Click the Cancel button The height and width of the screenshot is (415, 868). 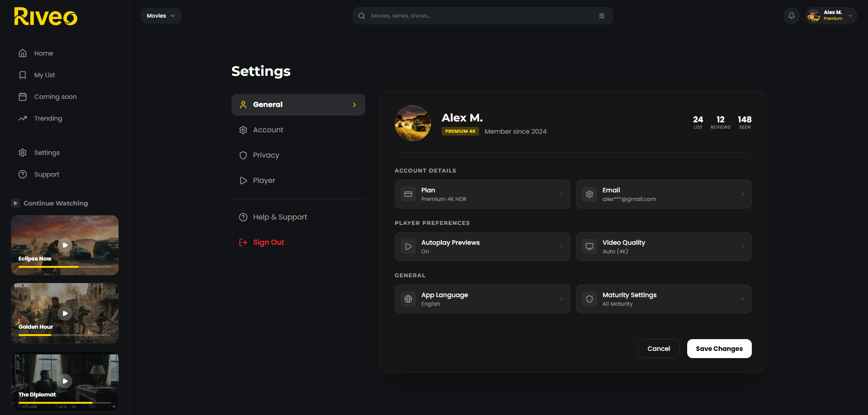click(x=658, y=349)
